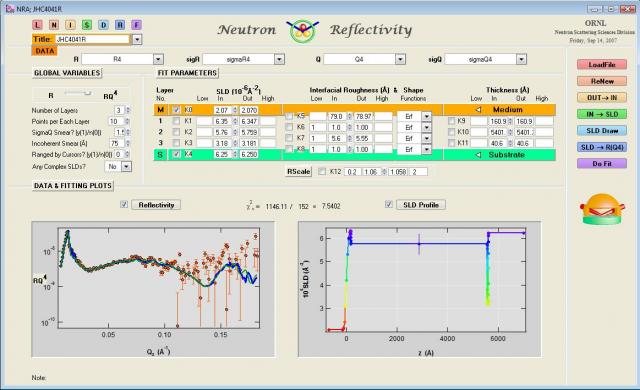Viewport: 640px width, 390px height.
Task: Click the DATA & FITTING PLOTS header
Action: 73,186
